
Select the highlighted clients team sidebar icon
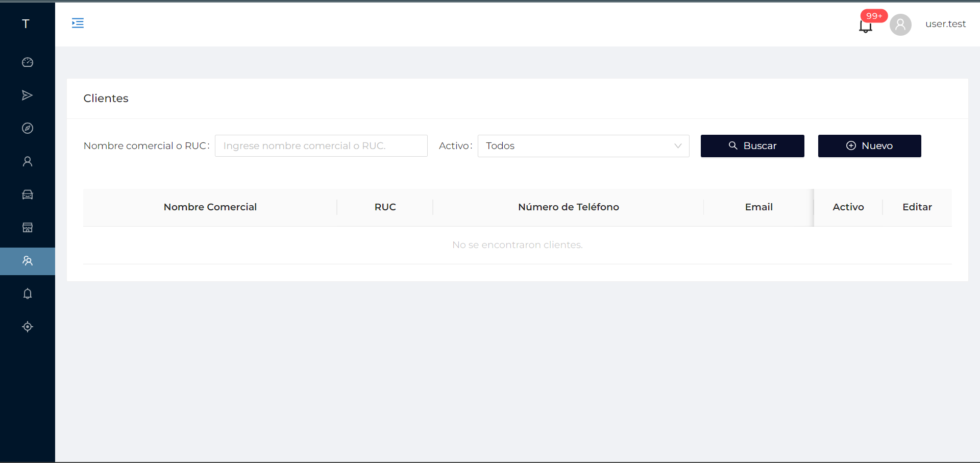pos(28,261)
